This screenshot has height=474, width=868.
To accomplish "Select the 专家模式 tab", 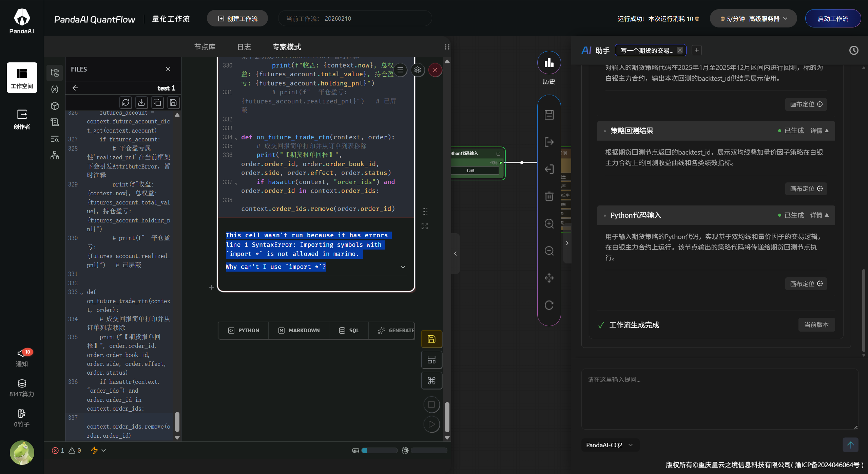I will coord(287,47).
